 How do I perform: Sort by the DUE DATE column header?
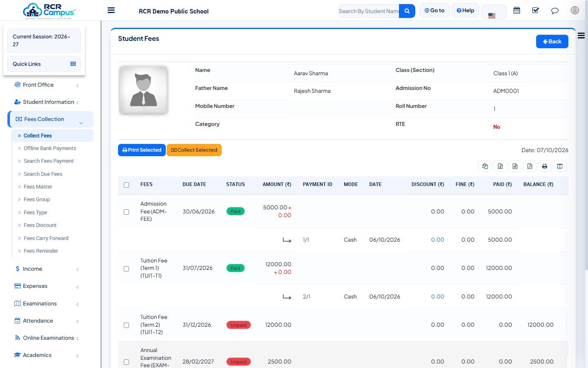point(194,184)
